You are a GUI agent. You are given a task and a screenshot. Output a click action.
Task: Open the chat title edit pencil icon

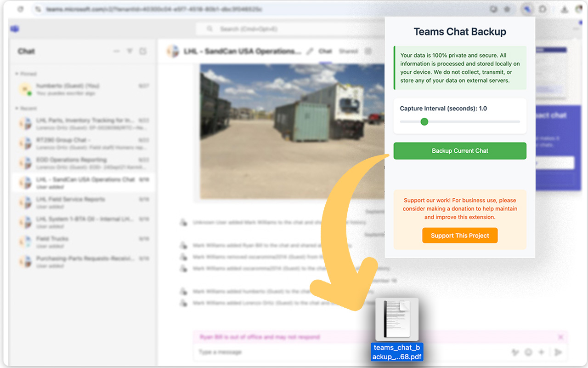point(310,51)
